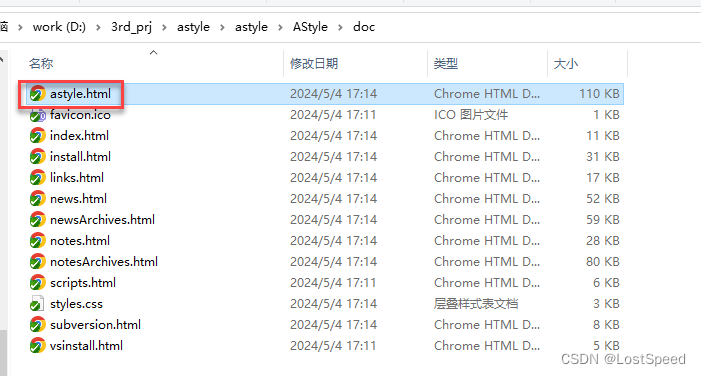Click the ICO 图片文件 type cell
701x376 pixels.
[471, 115]
